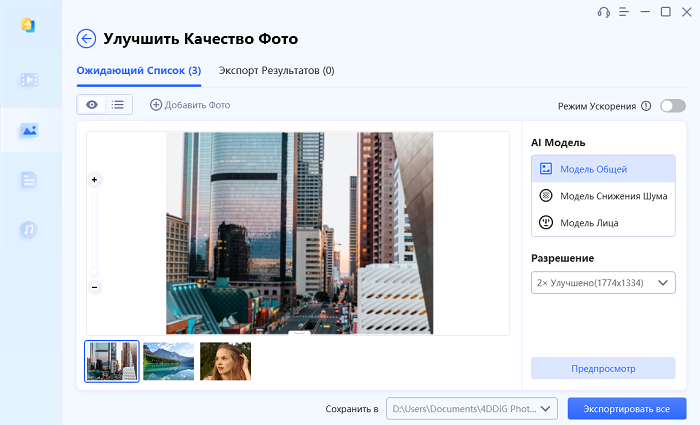This screenshot has height=425, width=700.
Task: Switch to Экспорт Результатов tab
Action: coord(276,71)
